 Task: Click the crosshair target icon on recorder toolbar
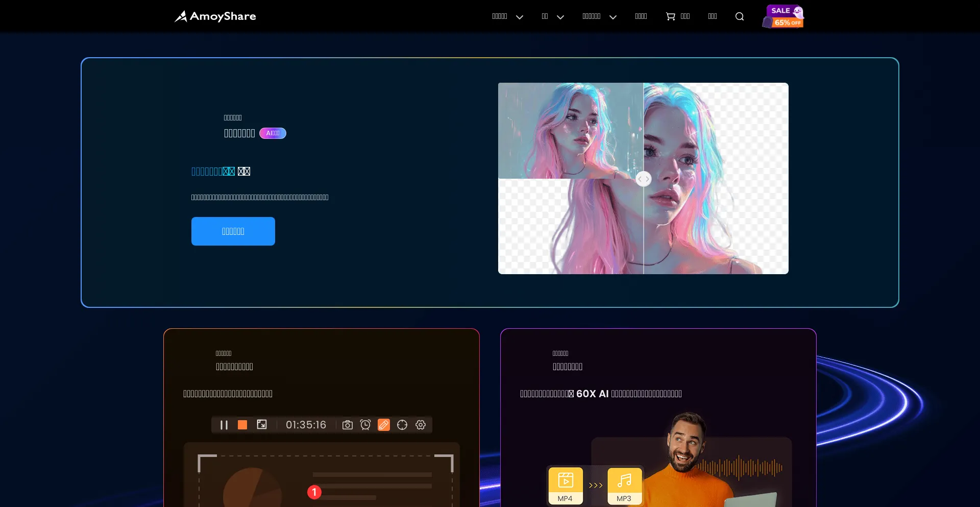[x=402, y=425]
